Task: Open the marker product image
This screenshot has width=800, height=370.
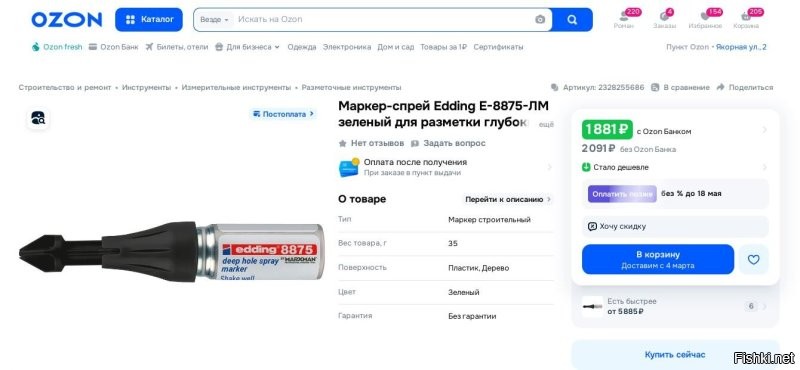Action: [x=171, y=252]
